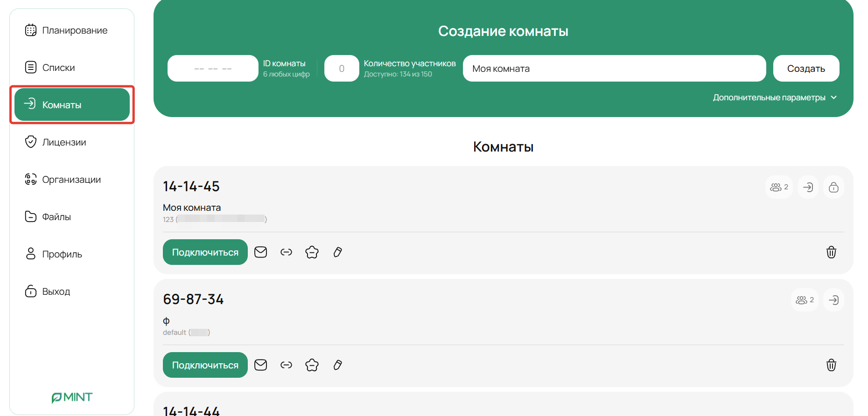Click Подключиться for room 69-87-34
Screen dimensions: 868x416
click(205, 365)
